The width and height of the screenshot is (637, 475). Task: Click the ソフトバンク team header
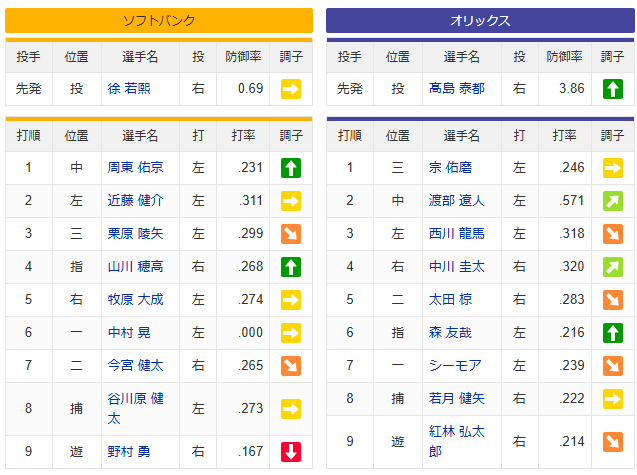point(158,20)
